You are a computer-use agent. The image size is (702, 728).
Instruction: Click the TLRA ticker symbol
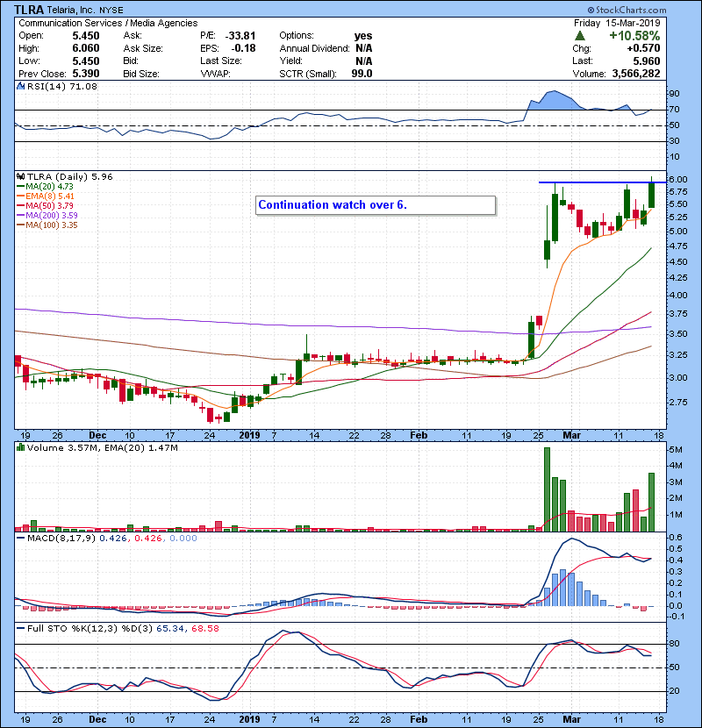tap(29, 10)
